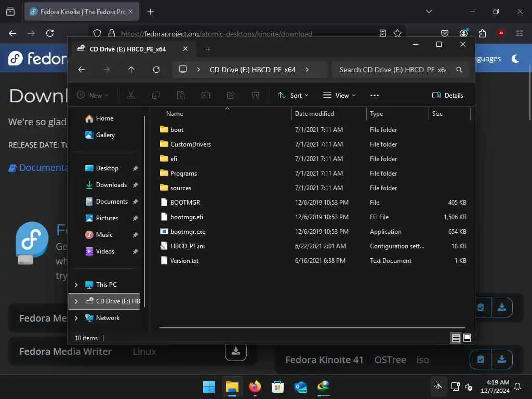This screenshot has height=399, width=532.
Task: Refresh the File Explorer folder view
Action: [x=156, y=70]
